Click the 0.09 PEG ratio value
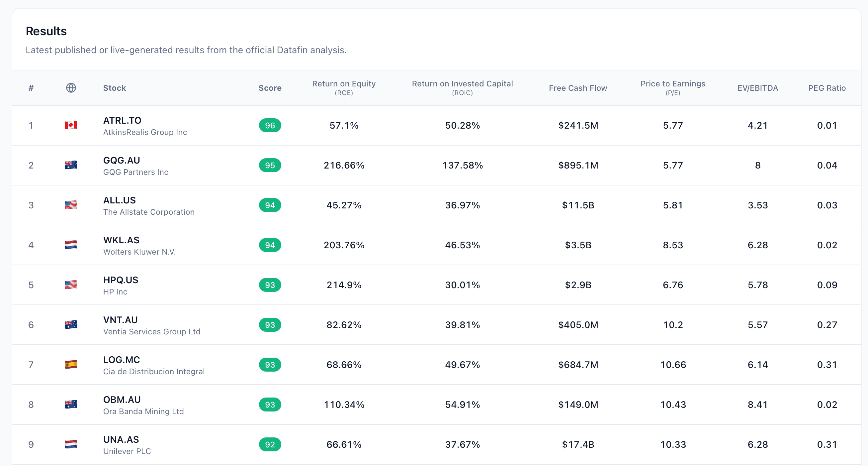This screenshot has width=868, height=466. [x=827, y=285]
